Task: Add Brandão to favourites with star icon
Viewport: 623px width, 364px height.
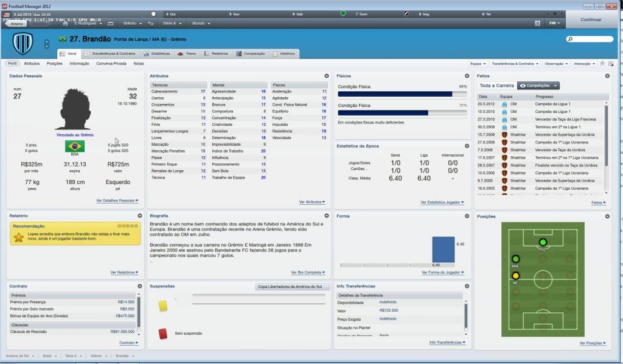Action: click(x=602, y=64)
